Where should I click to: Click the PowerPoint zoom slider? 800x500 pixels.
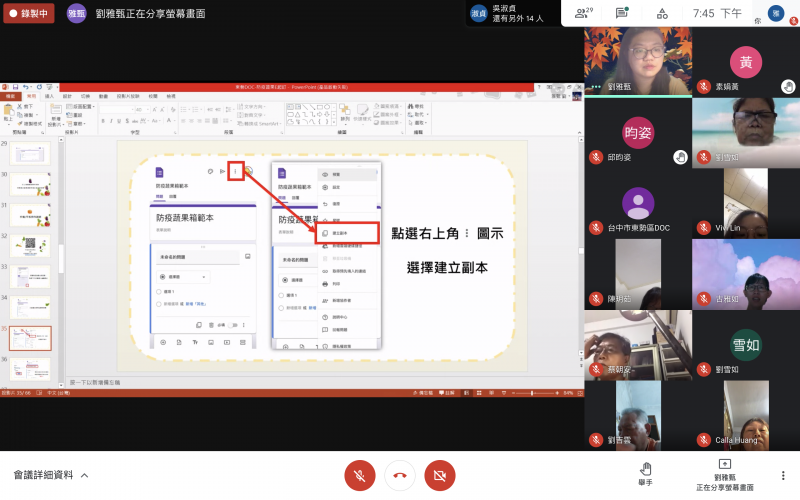tap(532, 393)
